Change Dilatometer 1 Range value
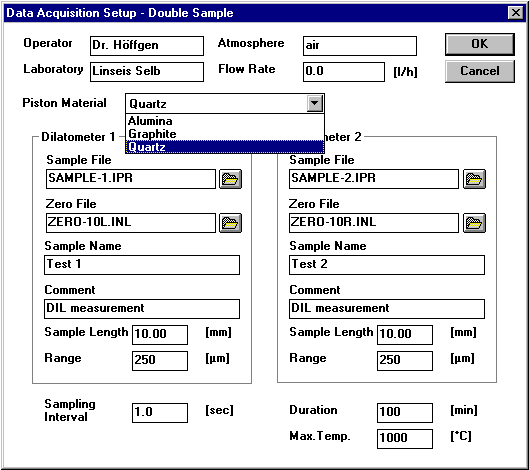Screen dimensions: 529x470 coord(160,361)
